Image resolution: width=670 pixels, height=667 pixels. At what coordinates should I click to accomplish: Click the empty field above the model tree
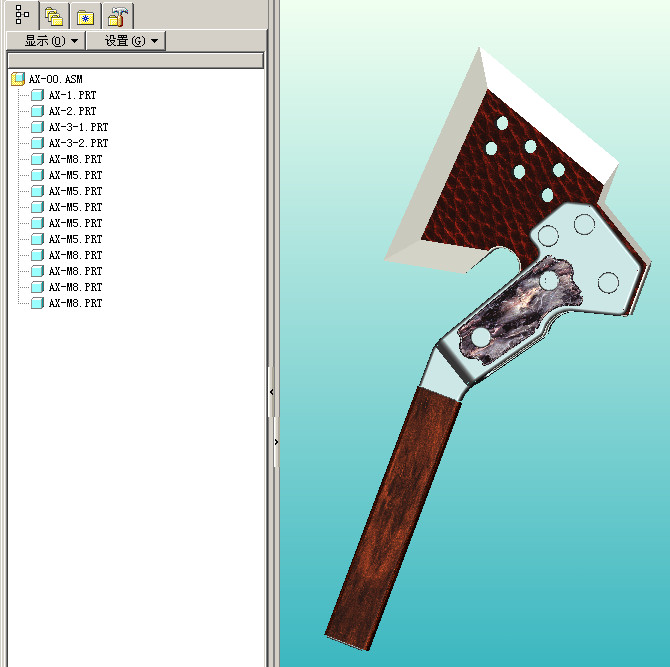click(x=136, y=60)
